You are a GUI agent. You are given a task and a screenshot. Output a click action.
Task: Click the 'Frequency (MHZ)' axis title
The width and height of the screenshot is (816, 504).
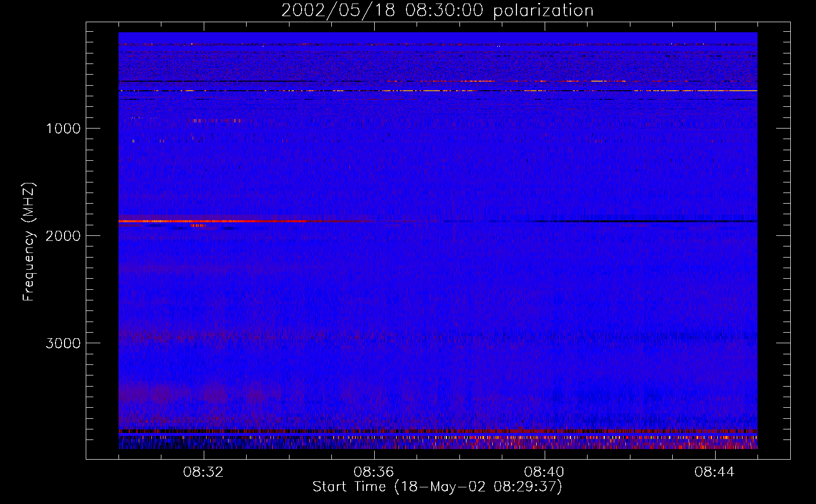29,241
